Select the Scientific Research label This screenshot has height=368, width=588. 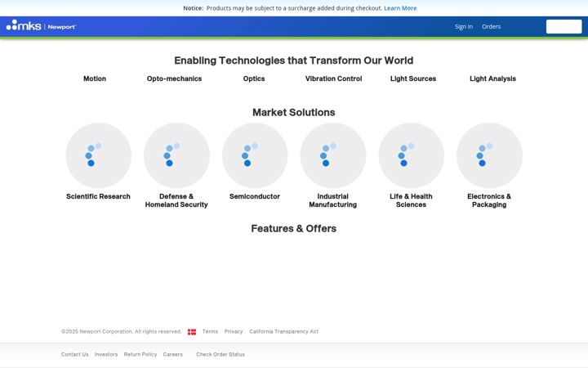pos(98,196)
